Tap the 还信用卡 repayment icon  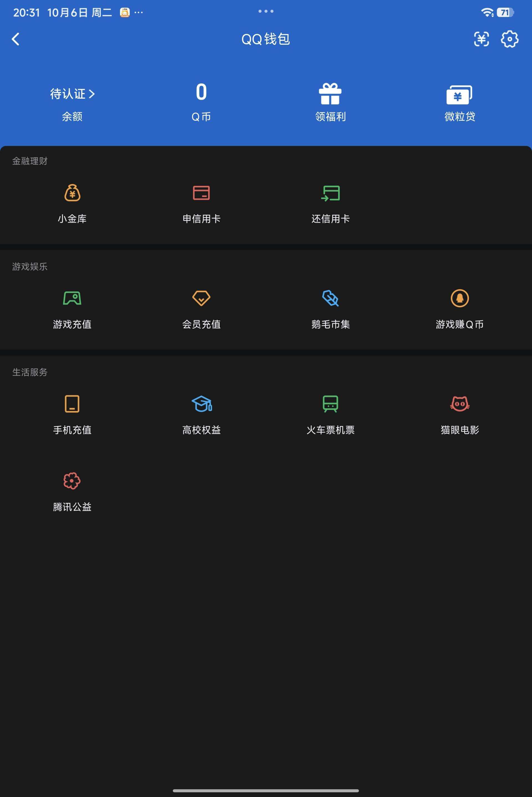click(x=331, y=193)
